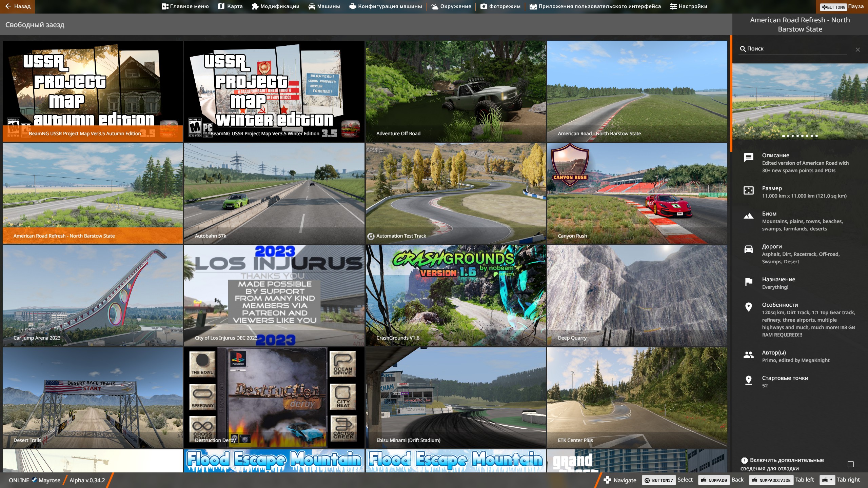This screenshot has height=488, width=868.
Task: Click the Описание description icon
Action: coord(749,157)
